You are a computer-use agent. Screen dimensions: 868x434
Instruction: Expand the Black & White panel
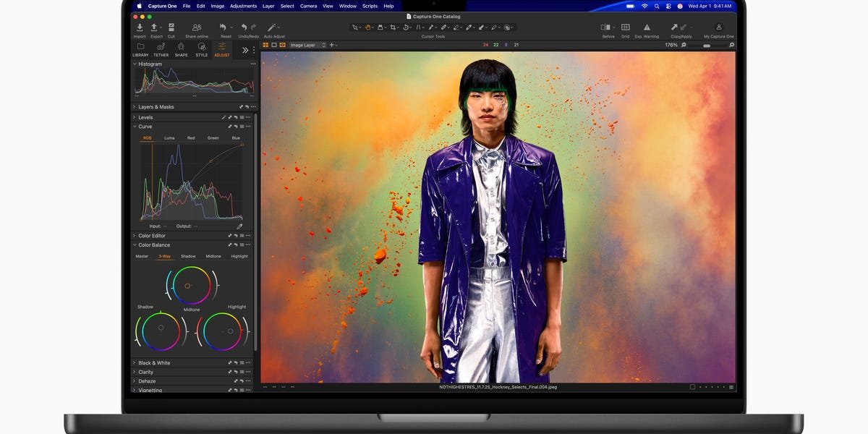[154, 363]
